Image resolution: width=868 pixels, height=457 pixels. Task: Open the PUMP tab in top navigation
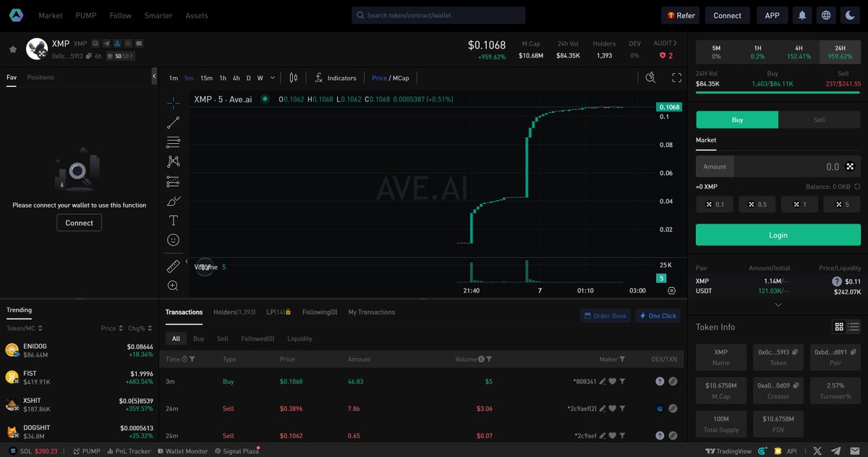point(86,15)
